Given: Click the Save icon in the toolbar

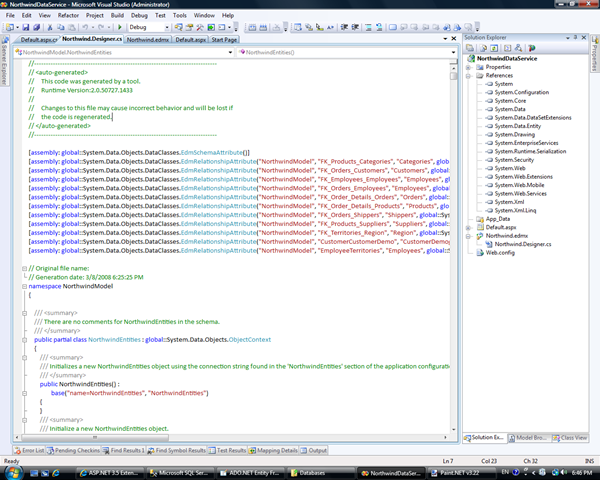Looking at the screenshot, I should click(x=26, y=27).
